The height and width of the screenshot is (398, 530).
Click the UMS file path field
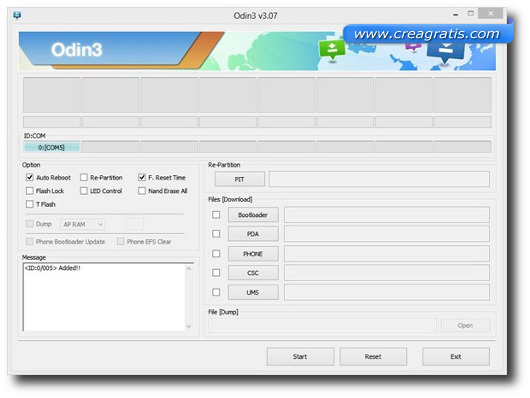(387, 292)
